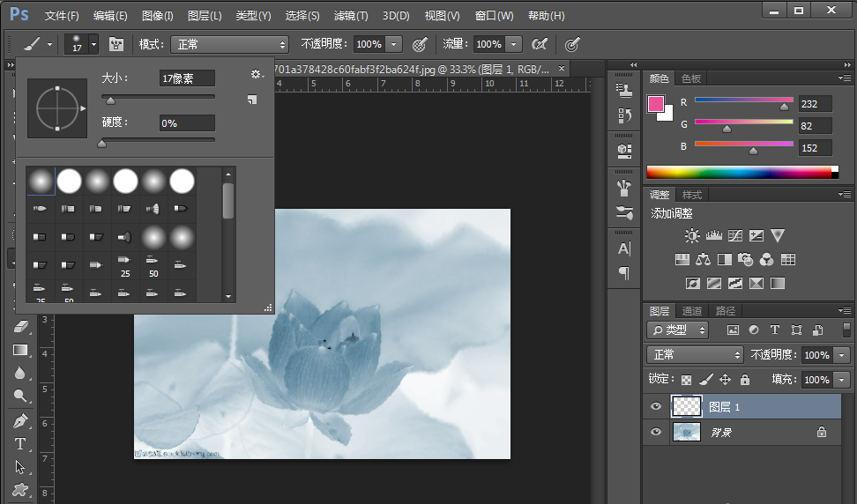Open the 滤镜(T) menu
The width and height of the screenshot is (857, 504).
(350, 16)
